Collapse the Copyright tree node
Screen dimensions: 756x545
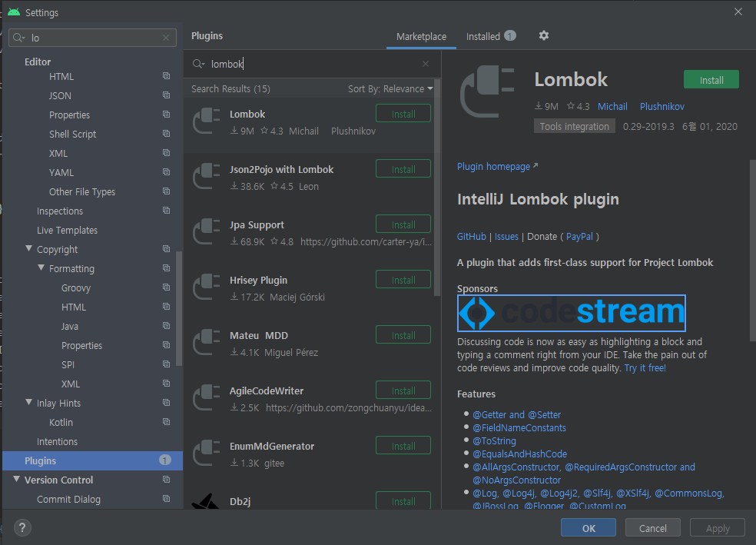(29, 248)
